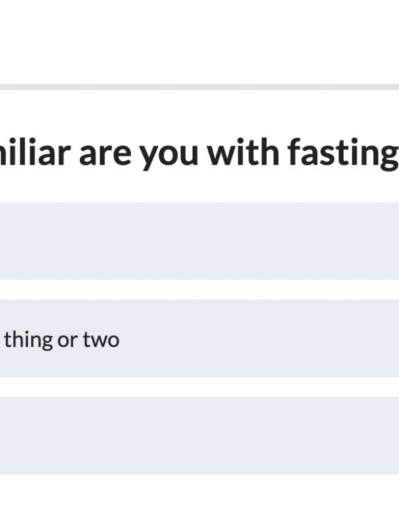Screen dimensions: 399x532
Task: Click the faint dotted row at top
Action: pyautogui.click(x=199, y=19)
